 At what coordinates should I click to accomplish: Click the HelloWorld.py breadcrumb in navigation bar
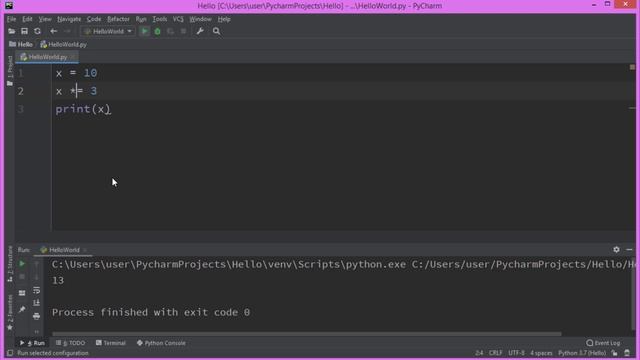tap(64, 44)
